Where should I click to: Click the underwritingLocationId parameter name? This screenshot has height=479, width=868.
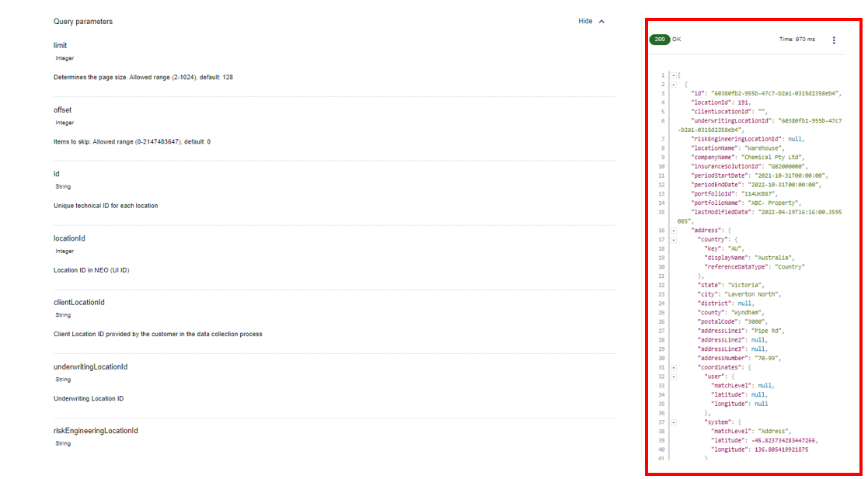click(x=90, y=366)
